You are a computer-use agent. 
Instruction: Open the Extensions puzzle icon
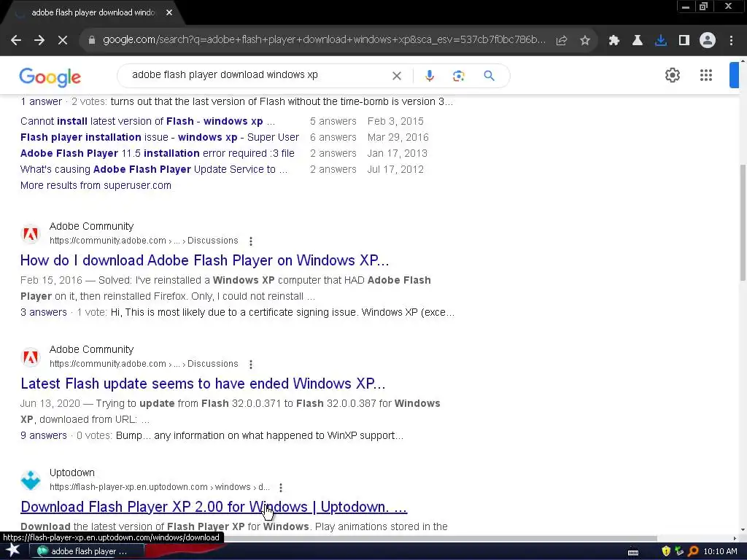pyautogui.click(x=614, y=41)
